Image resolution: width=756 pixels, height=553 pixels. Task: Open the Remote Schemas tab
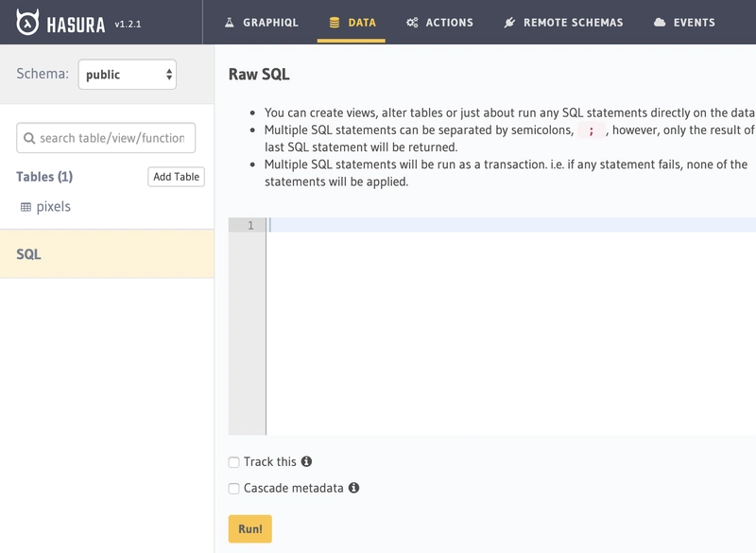[563, 22]
